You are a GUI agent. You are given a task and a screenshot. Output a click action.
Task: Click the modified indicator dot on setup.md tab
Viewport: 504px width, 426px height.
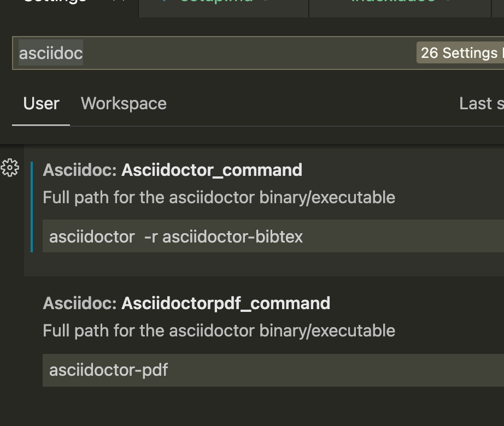pyautogui.click(x=266, y=3)
